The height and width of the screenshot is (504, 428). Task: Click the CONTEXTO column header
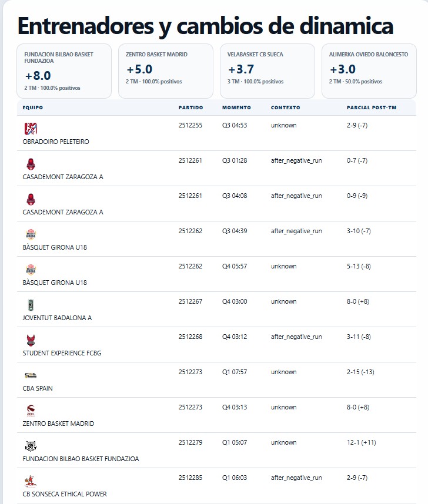pos(286,107)
